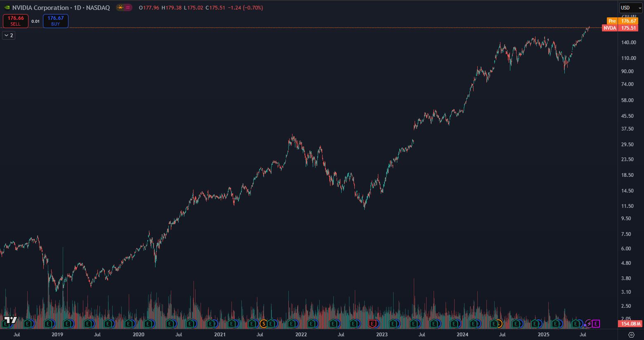Click the 90.00 price scale label

[627, 71]
